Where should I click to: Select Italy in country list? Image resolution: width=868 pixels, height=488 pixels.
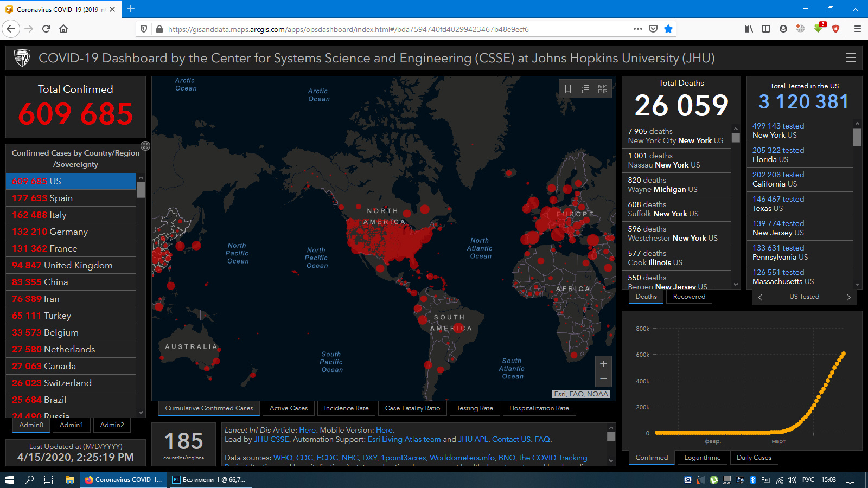pyautogui.click(x=71, y=215)
